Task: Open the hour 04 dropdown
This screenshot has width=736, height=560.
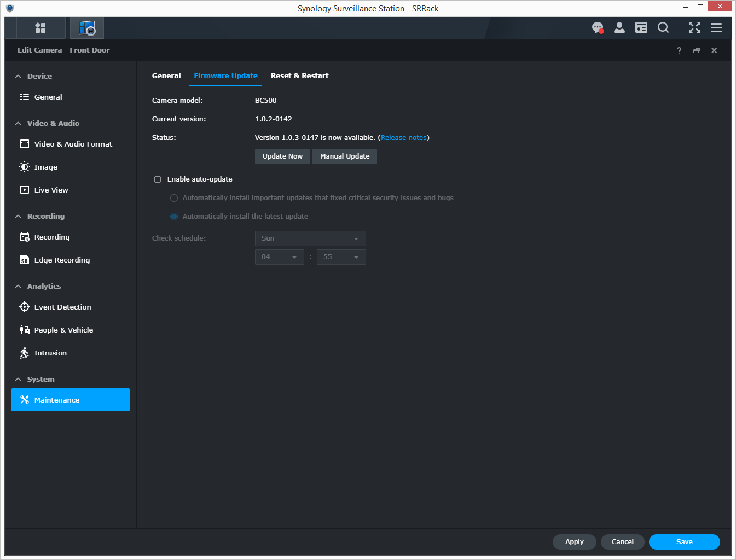Action: tap(280, 257)
